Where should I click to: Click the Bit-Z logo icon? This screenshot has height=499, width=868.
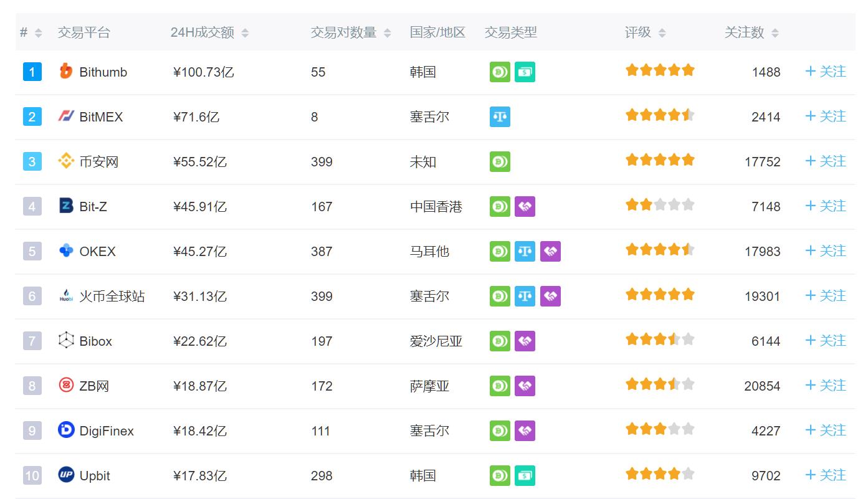[x=65, y=206]
